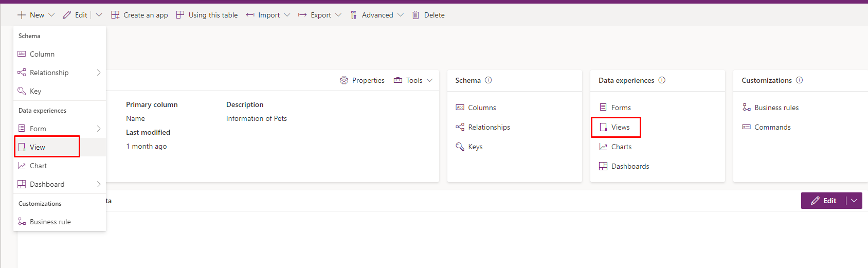Click the Delete trash can icon

[415, 15]
